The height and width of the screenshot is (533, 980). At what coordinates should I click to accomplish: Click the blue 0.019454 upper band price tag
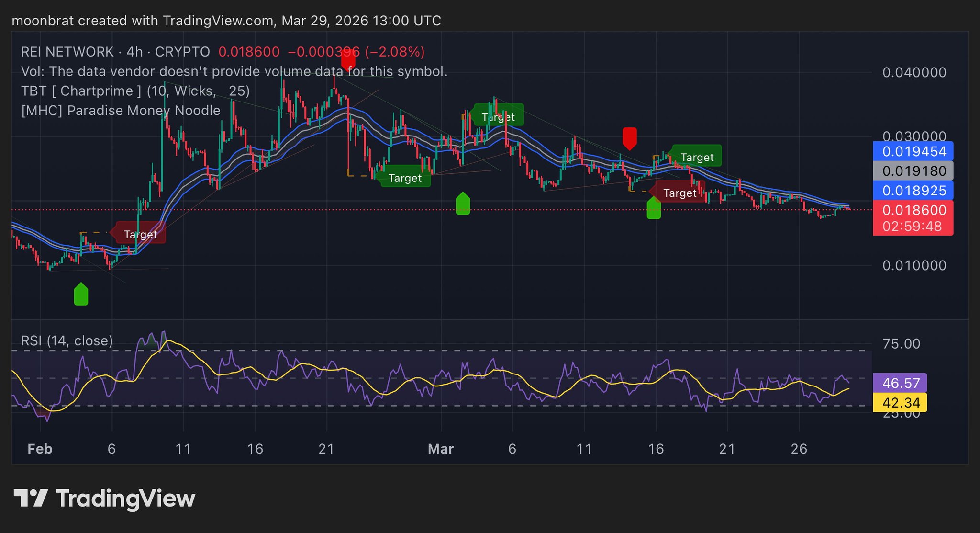[913, 151]
